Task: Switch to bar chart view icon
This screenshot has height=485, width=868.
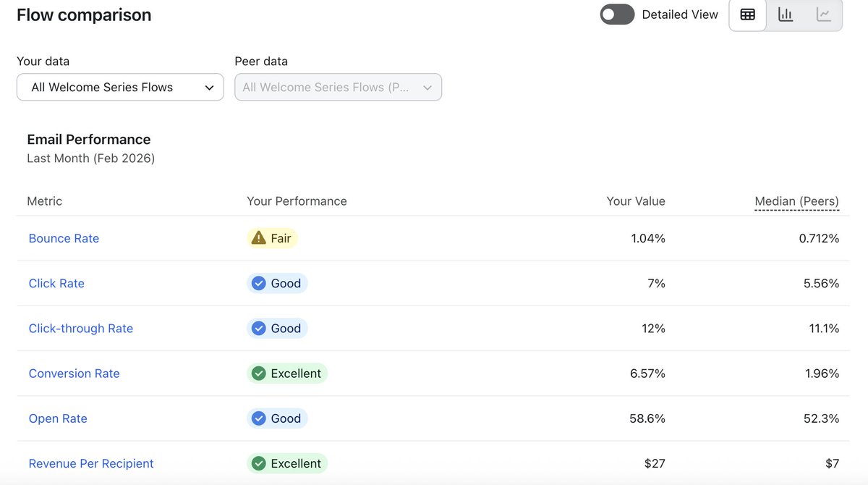Action: 786,14
